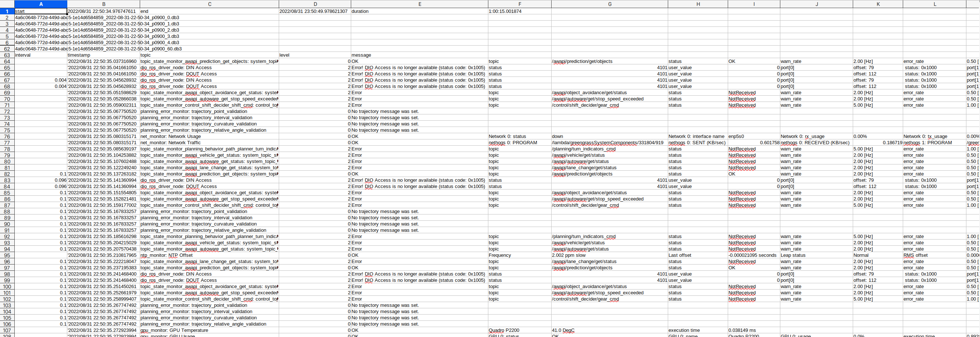
Task: Click '-0.000021095 seconds' cell
Action: click(x=754, y=255)
